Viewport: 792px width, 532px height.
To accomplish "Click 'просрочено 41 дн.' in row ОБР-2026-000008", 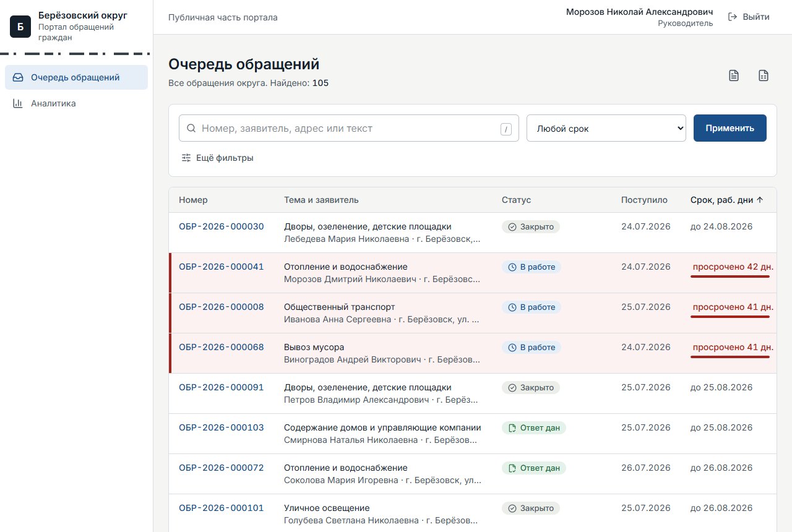I will coord(733,307).
